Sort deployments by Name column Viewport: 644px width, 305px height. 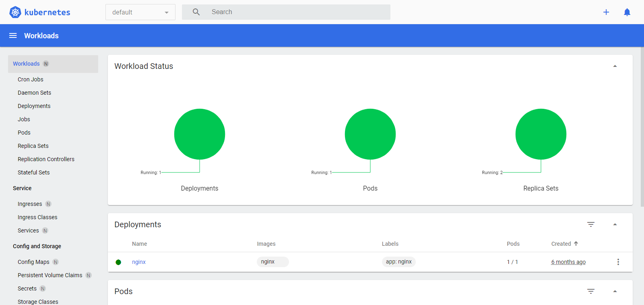[139, 244]
